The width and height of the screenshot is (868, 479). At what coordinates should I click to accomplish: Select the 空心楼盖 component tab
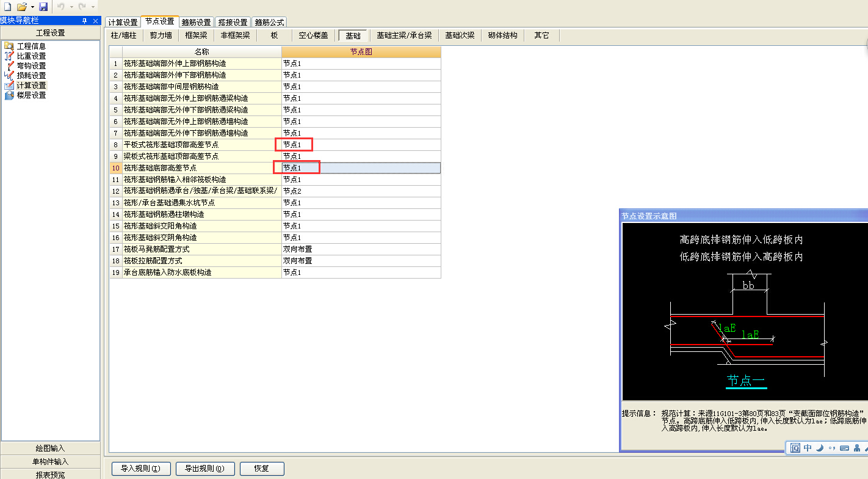click(x=314, y=35)
